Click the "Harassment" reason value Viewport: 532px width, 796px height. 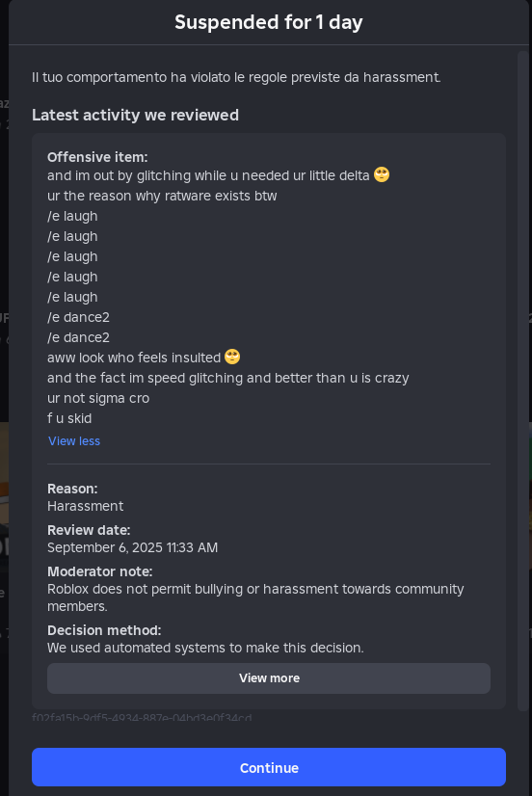click(x=85, y=506)
